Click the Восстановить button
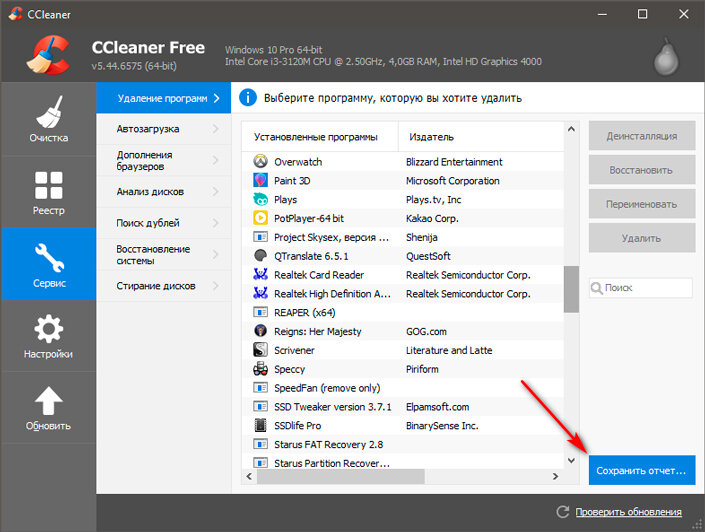This screenshot has height=532, width=705. click(642, 170)
